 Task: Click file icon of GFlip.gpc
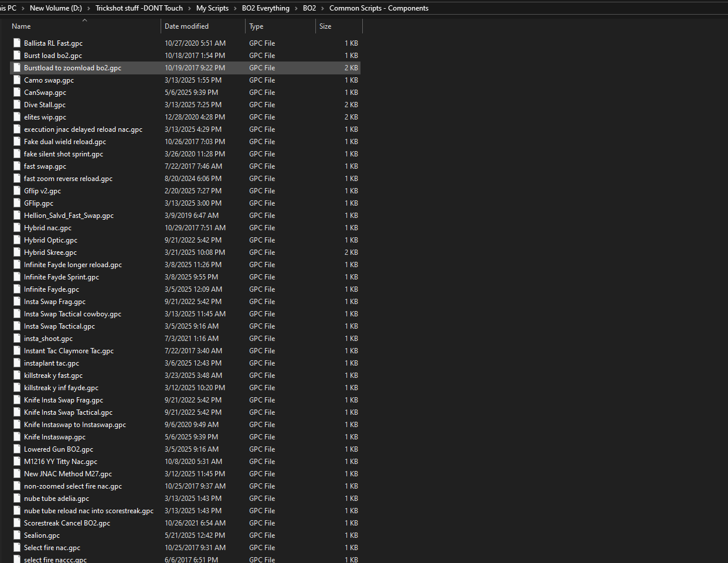[17, 203]
